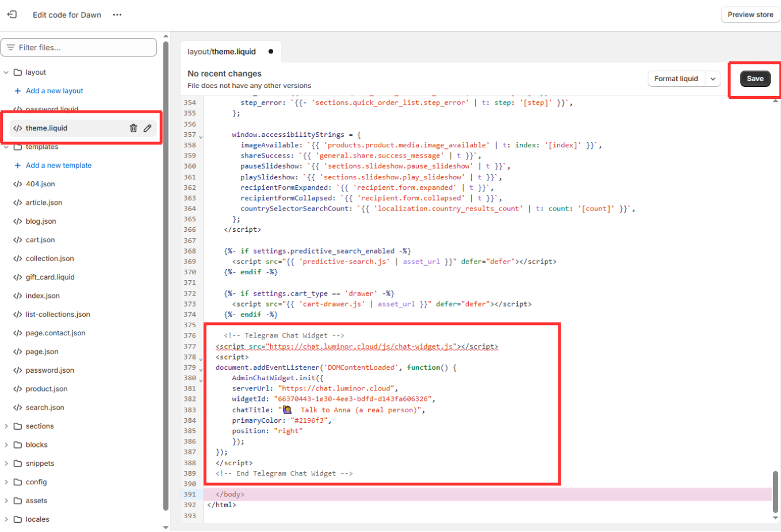Click the Save button
This screenshot has width=781, height=532.
[x=755, y=78]
